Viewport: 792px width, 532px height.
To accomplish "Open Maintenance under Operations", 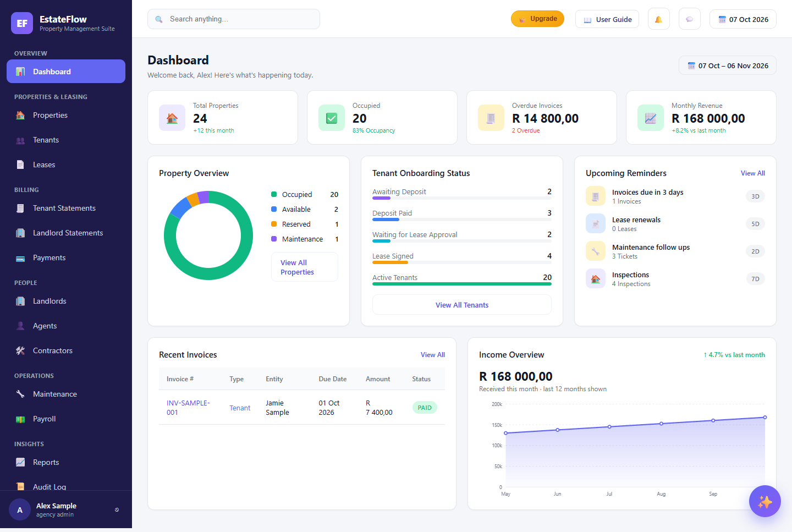I will [x=66, y=394].
